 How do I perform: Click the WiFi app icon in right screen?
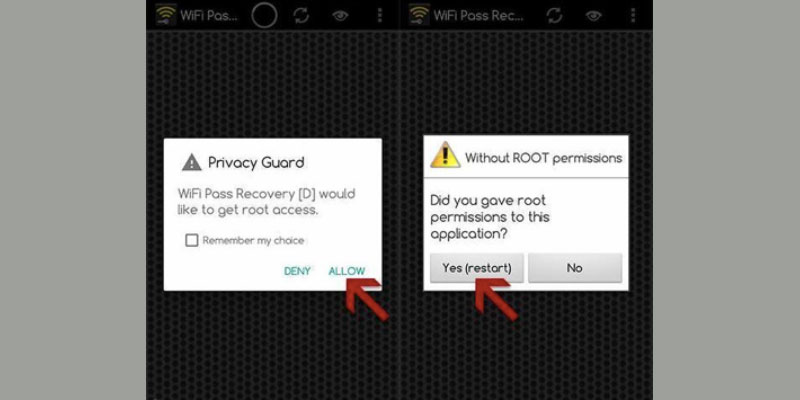pyautogui.click(x=419, y=15)
